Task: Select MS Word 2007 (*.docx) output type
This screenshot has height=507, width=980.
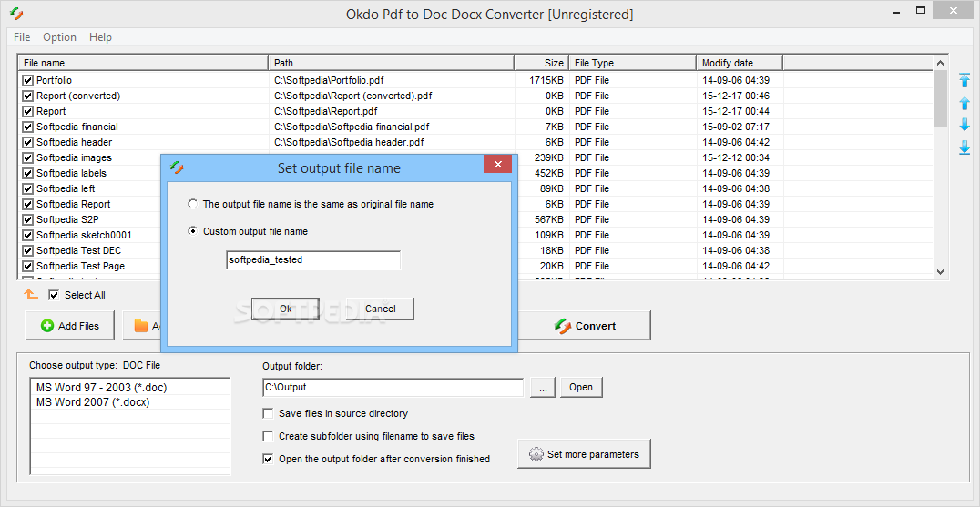Action: (93, 402)
